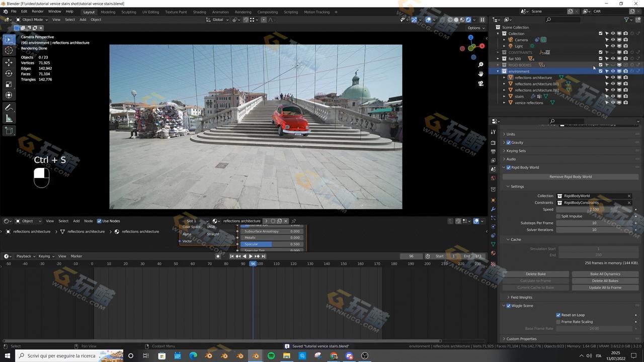Click the Add Cube tool icon
644x362 pixels.
(x=9, y=131)
